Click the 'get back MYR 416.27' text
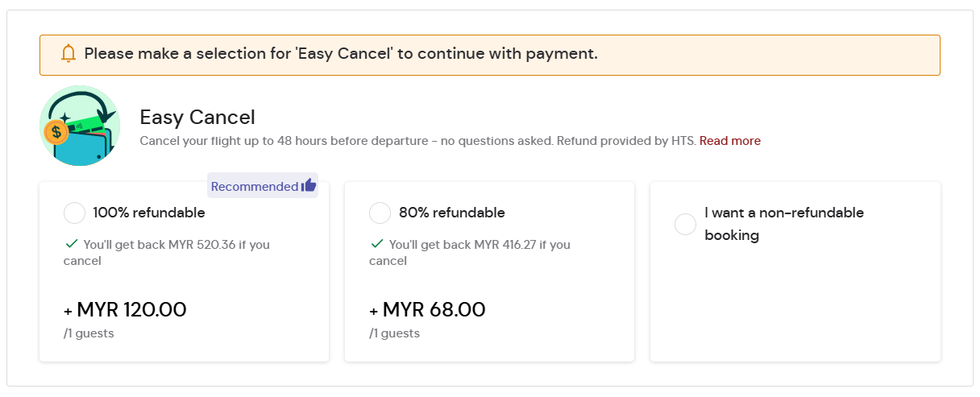Image resolution: width=980 pixels, height=397 pixels. 480,245
